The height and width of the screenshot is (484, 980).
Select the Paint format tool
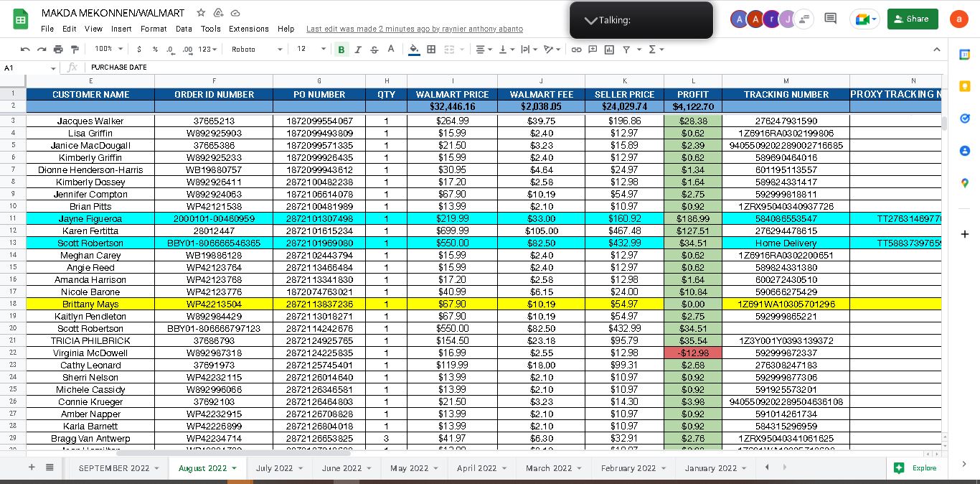pyautogui.click(x=75, y=50)
